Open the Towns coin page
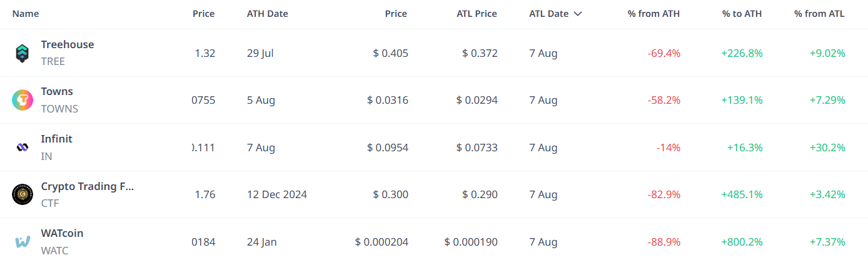Image resolution: width=868 pixels, height=265 pixels. click(57, 91)
